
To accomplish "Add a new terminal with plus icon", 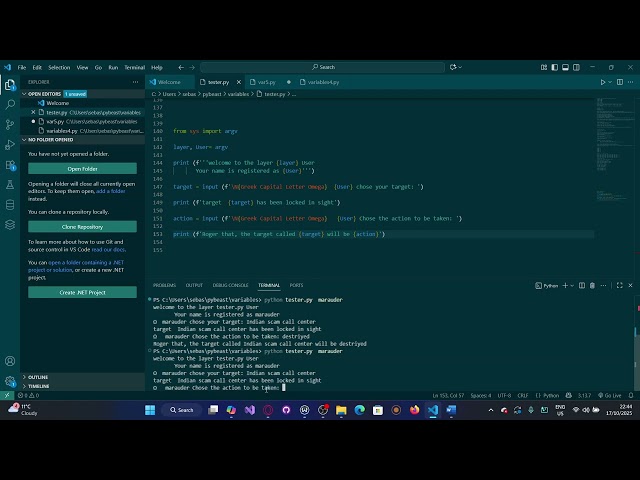I will point(565,285).
